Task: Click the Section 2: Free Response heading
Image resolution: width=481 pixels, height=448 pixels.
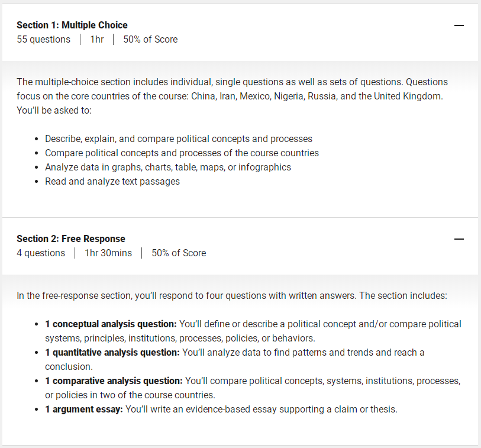Action: point(71,238)
